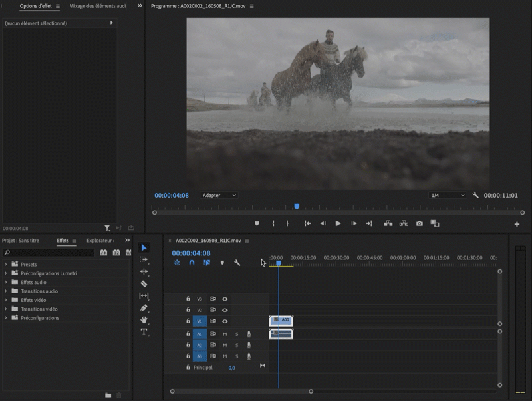The height and width of the screenshot is (401, 532).
Task: Select the Ripple Edit tool
Action: (x=144, y=272)
